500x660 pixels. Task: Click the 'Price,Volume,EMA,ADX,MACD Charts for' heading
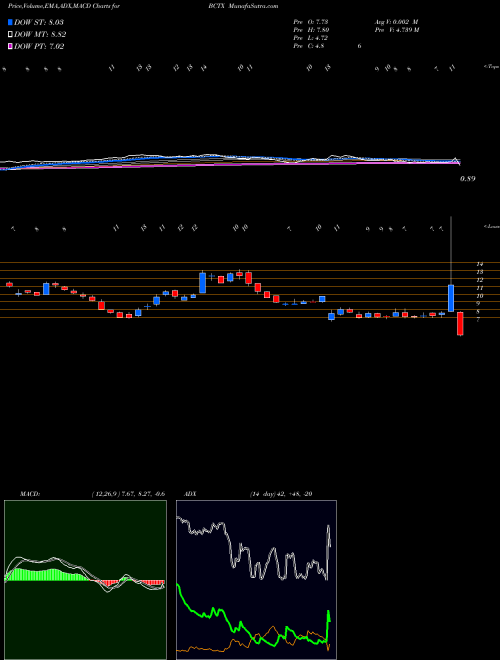(x=64, y=6)
